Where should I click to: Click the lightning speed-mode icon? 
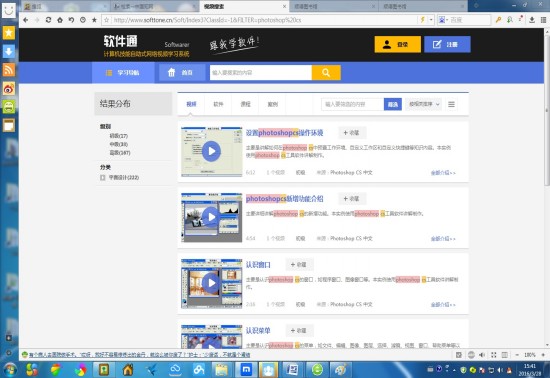423,20
